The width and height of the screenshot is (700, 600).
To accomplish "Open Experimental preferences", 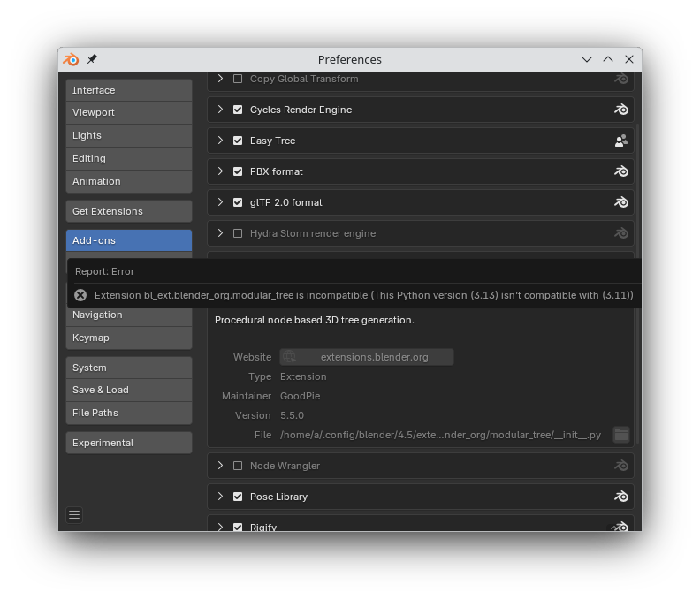I will [x=129, y=443].
